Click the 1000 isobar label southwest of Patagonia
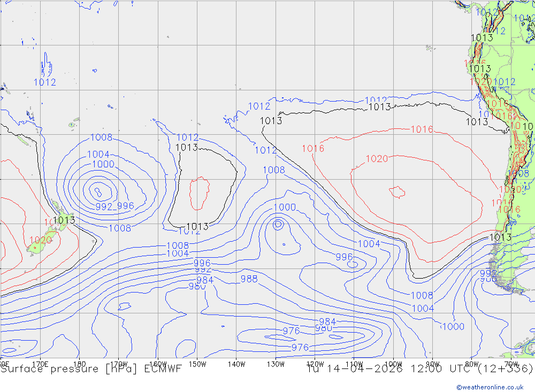Screen dimensions: 535x392 tap(454, 327)
